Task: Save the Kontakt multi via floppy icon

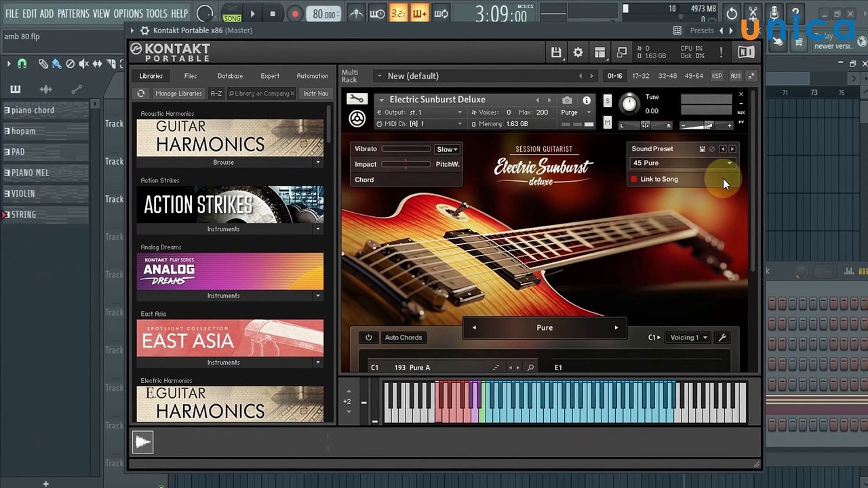Action: [556, 52]
